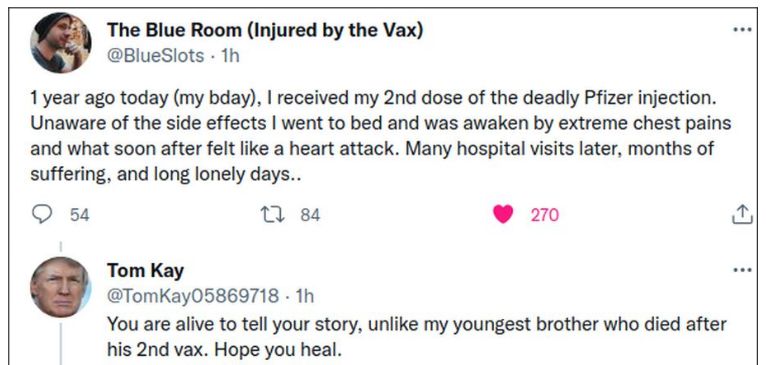View the 270 likes count
Image resolution: width=766 pixels, height=365 pixels.
544,215
